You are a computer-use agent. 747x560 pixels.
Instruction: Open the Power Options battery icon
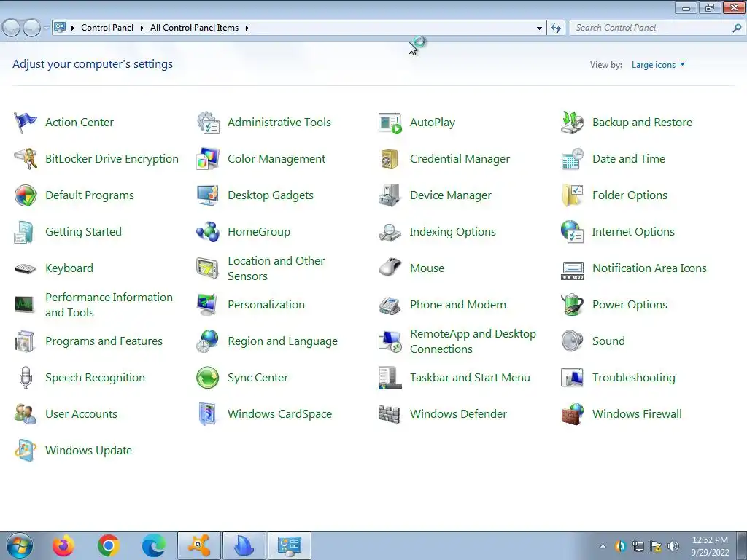point(572,305)
